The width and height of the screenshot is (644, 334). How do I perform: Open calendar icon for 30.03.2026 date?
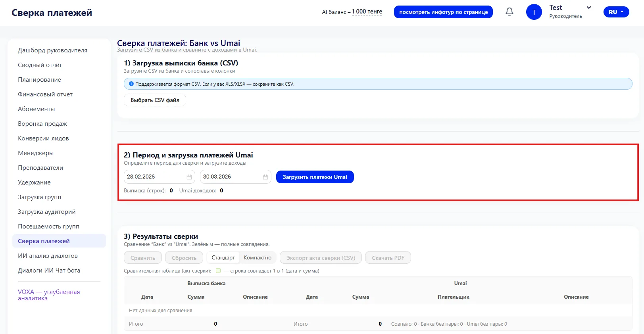(x=265, y=177)
